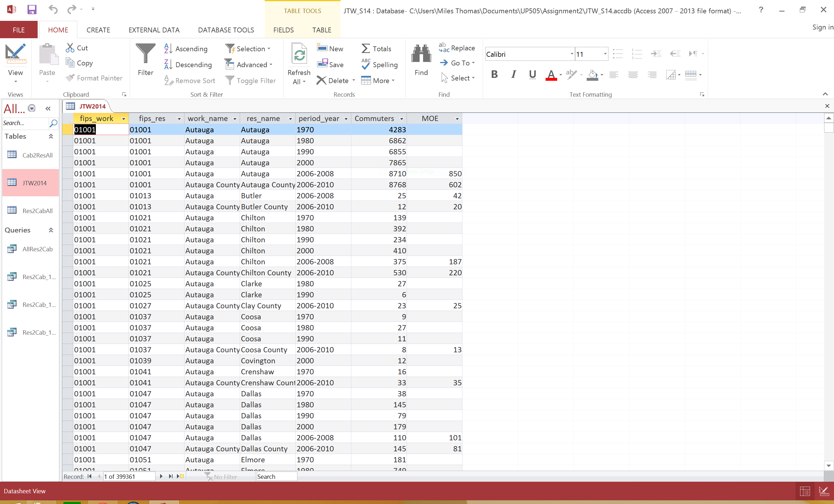Image resolution: width=834 pixels, height=504 pixels.
Task: Click the Help question mark icon
Action: click(761, 10)
